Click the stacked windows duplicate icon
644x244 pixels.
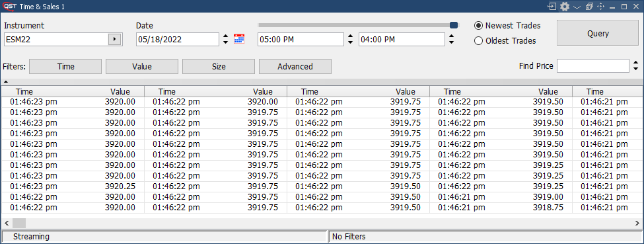[589, 7]
